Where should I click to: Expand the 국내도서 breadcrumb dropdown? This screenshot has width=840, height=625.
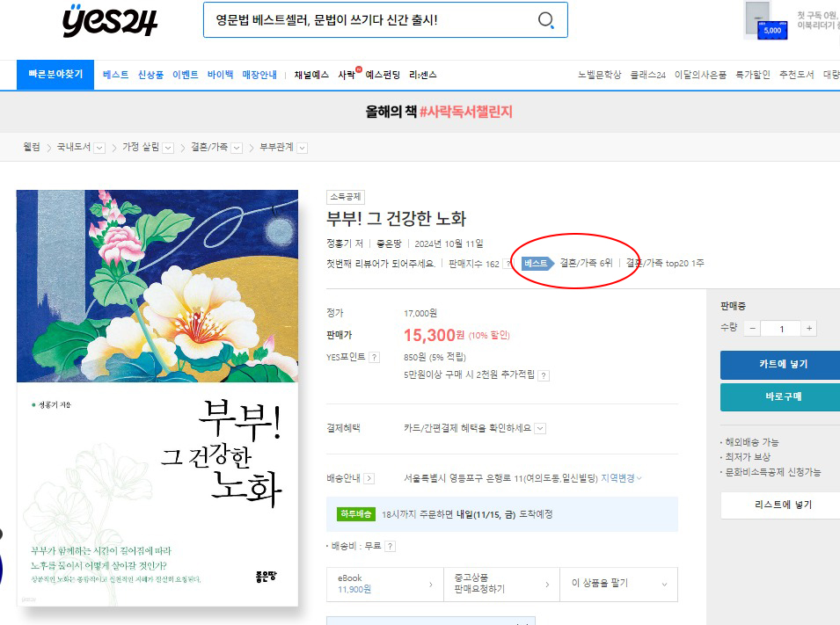point(99,148)
